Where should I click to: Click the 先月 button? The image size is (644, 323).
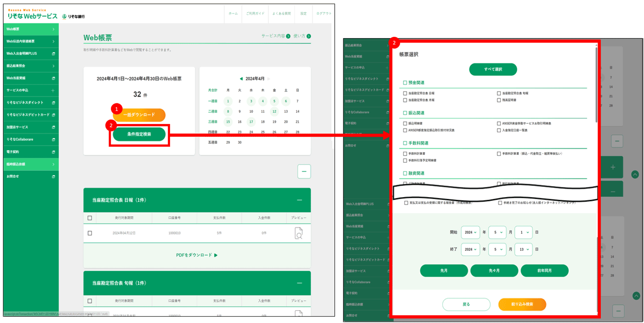click(444, 271)
